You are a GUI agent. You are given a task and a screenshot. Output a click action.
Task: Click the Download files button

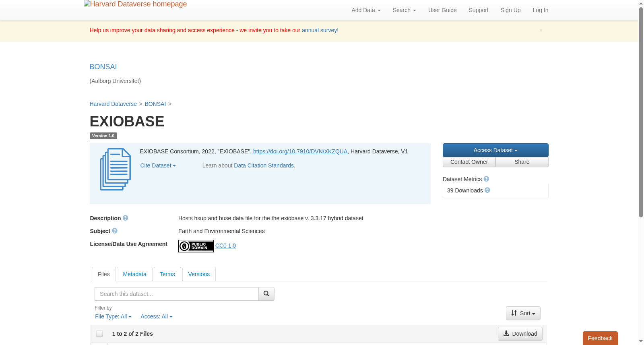coord(520,334)
